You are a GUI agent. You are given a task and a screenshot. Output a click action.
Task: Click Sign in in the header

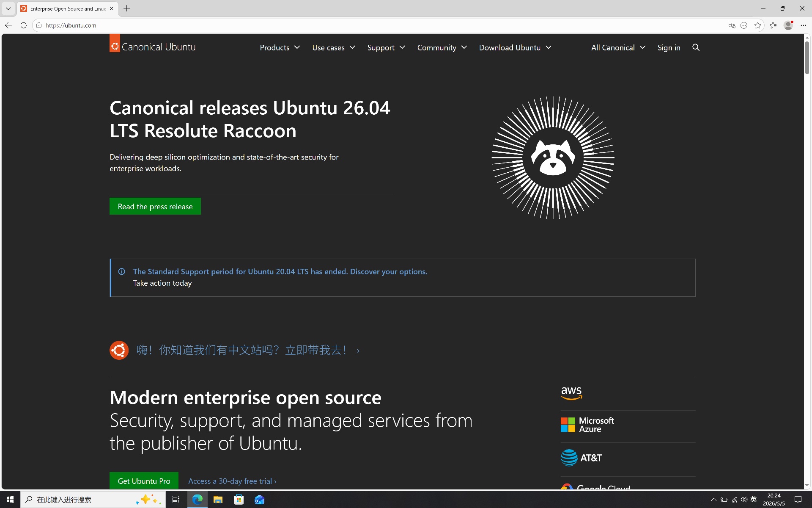click(669, 47)
